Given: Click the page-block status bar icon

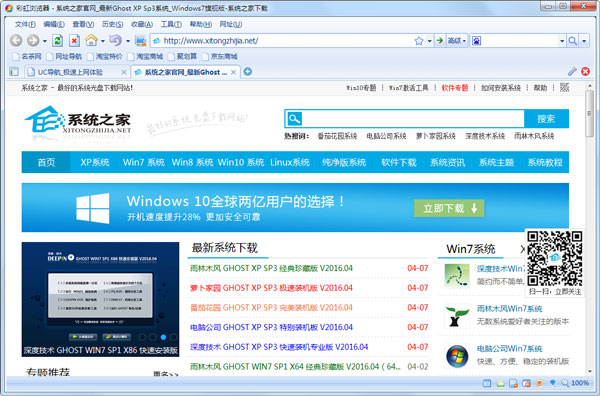Looking at the screenshot, I should click(514, 383).
